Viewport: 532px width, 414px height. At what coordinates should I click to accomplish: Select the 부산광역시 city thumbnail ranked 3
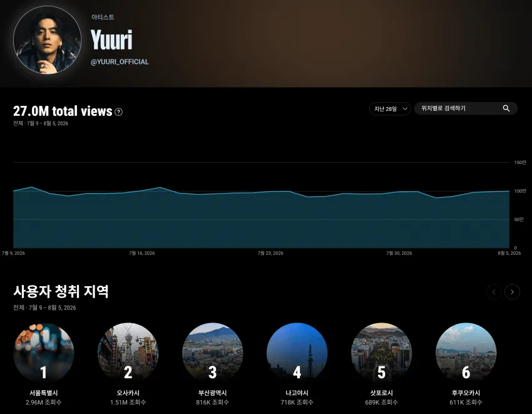pos(212,353)
